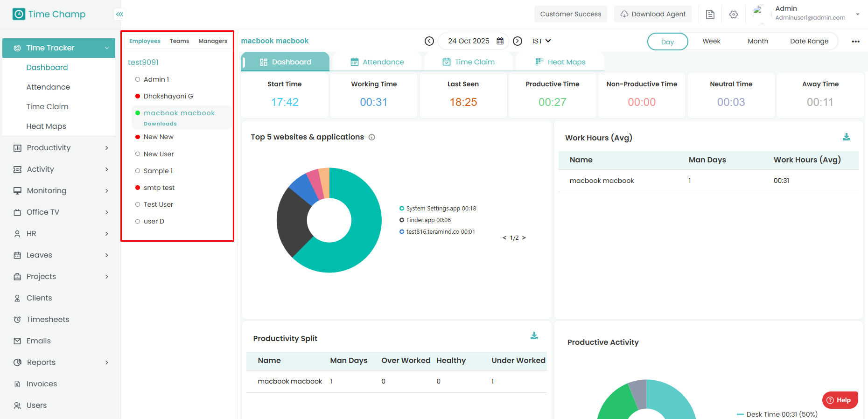Expand the Reports sidebar menu

[x=61, y=363]
